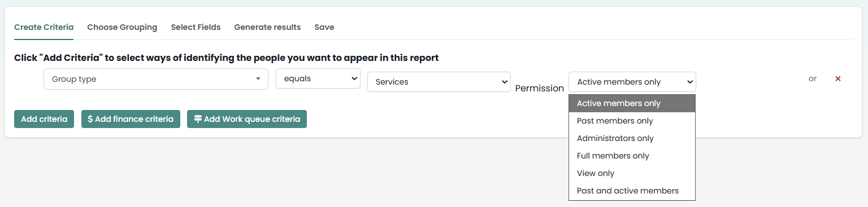The image size is (868, 207).
Task: Open the Save tab
Action: (324, 27)
